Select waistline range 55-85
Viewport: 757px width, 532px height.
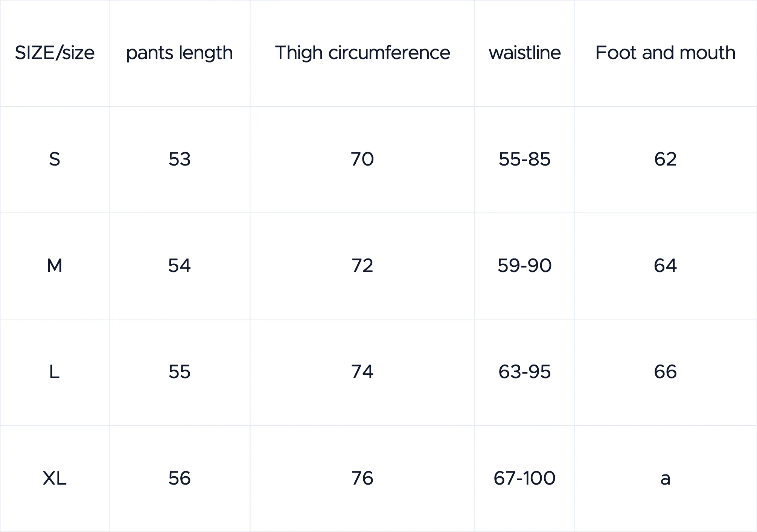525,159
